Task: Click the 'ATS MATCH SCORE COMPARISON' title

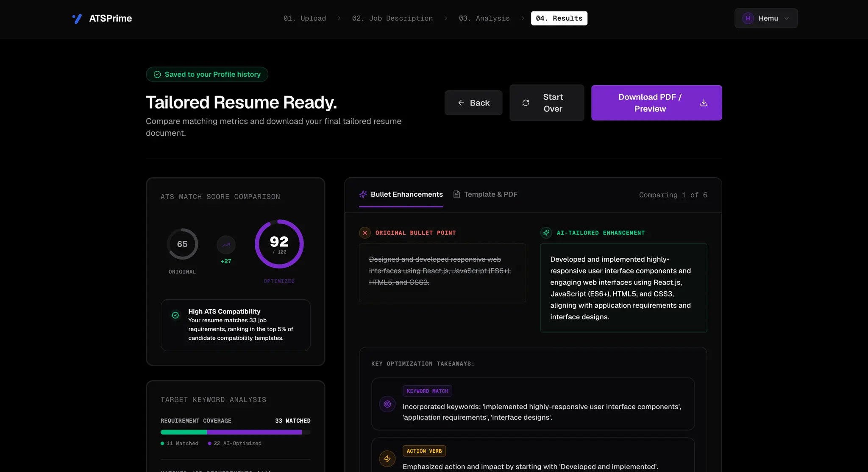Action: click(x=220, y=197)
